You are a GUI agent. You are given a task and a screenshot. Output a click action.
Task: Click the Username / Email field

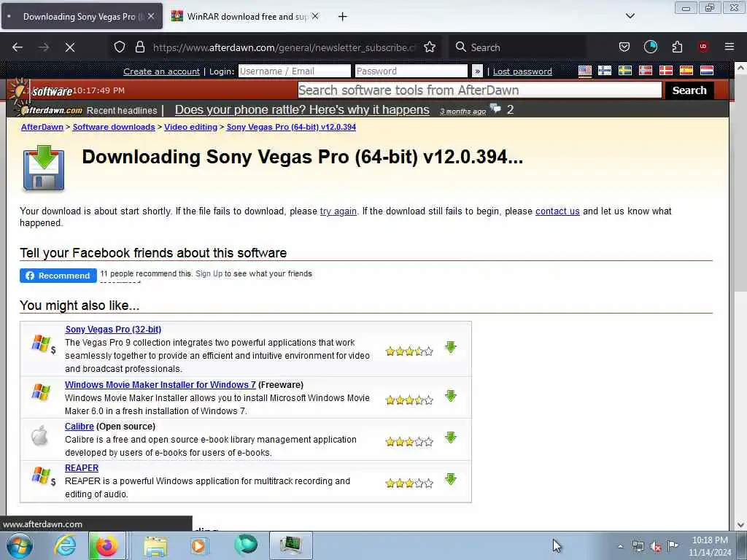point(295,71)
